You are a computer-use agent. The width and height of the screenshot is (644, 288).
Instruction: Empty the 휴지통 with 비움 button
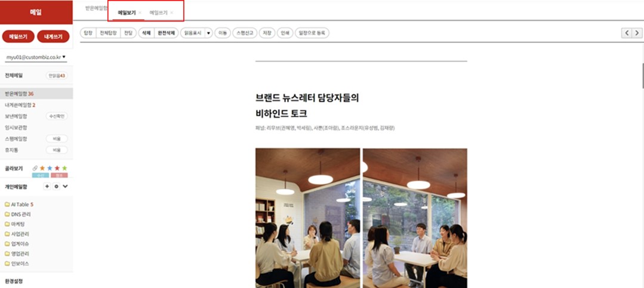click(x=57, y=150)
